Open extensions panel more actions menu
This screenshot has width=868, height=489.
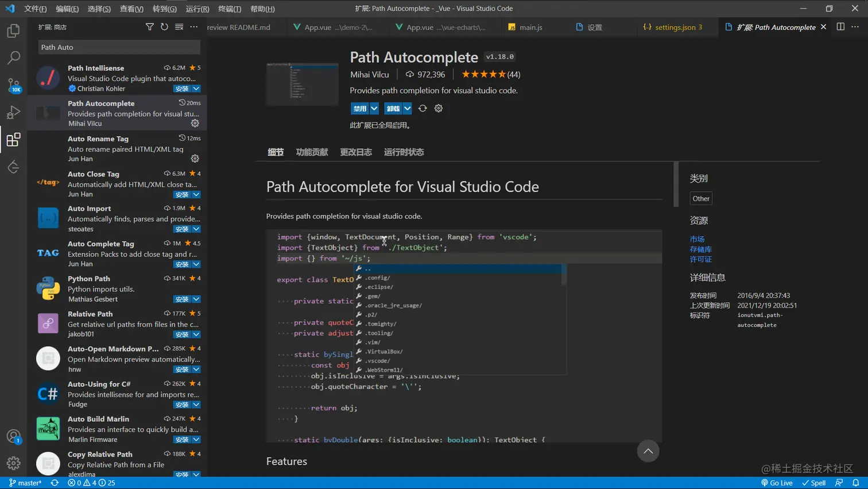click(x=194, y=27)
